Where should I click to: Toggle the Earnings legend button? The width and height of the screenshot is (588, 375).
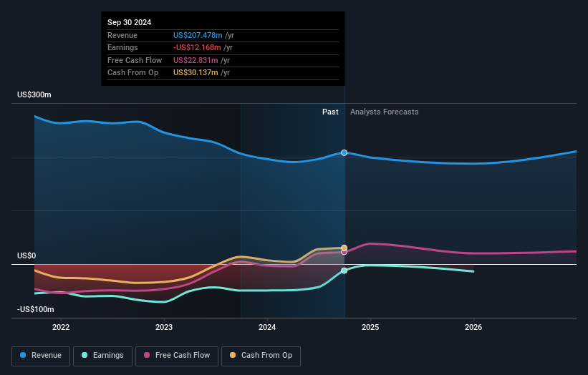(x=102, y=356)
